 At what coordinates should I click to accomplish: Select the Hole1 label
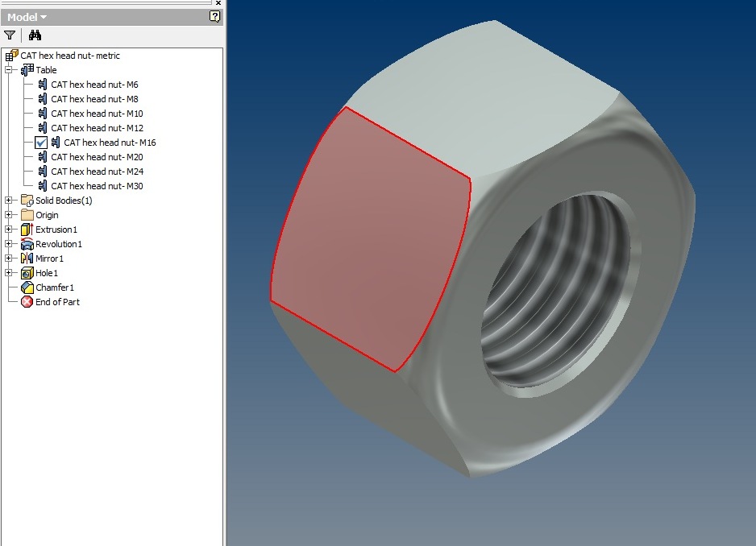coord(46,273)
